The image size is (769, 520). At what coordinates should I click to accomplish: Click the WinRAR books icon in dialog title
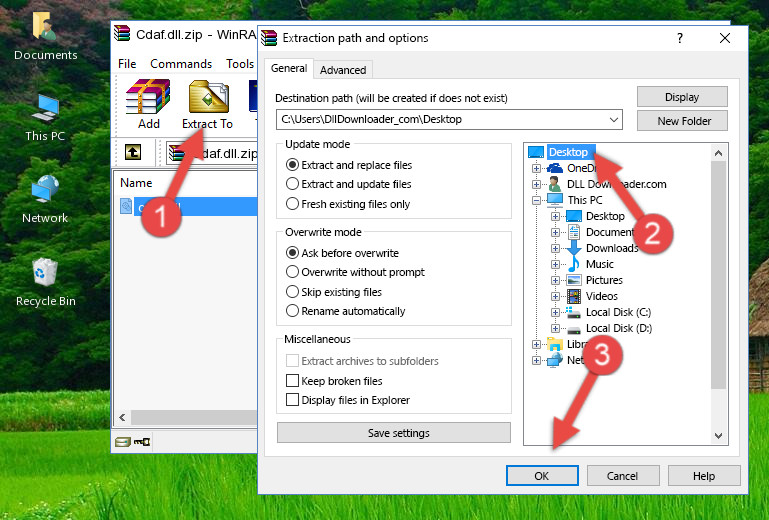pyautogui.click(x=269, y=38)
